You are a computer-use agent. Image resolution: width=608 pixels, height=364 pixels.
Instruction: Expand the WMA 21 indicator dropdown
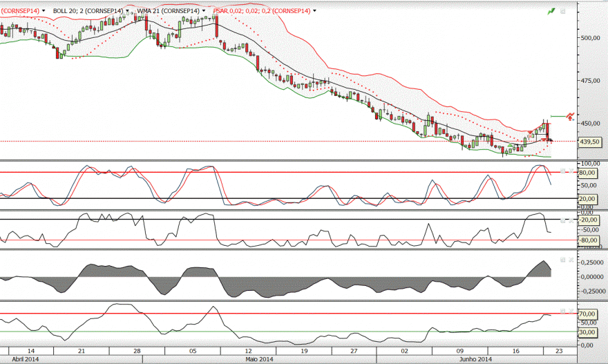(204, 11)
